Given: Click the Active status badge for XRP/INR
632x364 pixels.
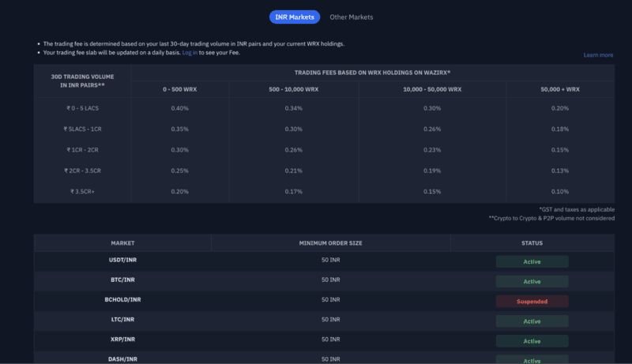Looking at the screenshot, I should point(532,341).
